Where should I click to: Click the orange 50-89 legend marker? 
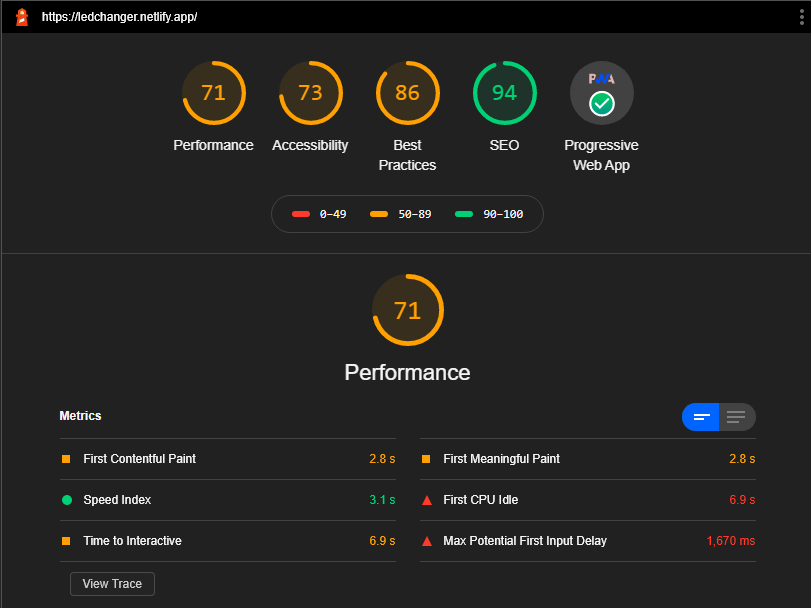379,214
